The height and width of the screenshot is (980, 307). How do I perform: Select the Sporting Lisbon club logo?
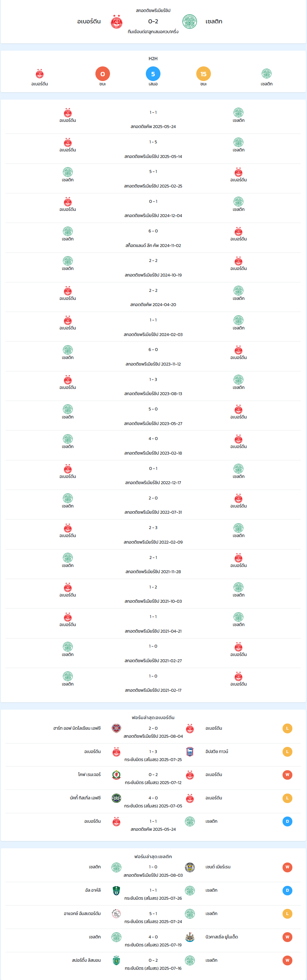(x=117, y=960)
